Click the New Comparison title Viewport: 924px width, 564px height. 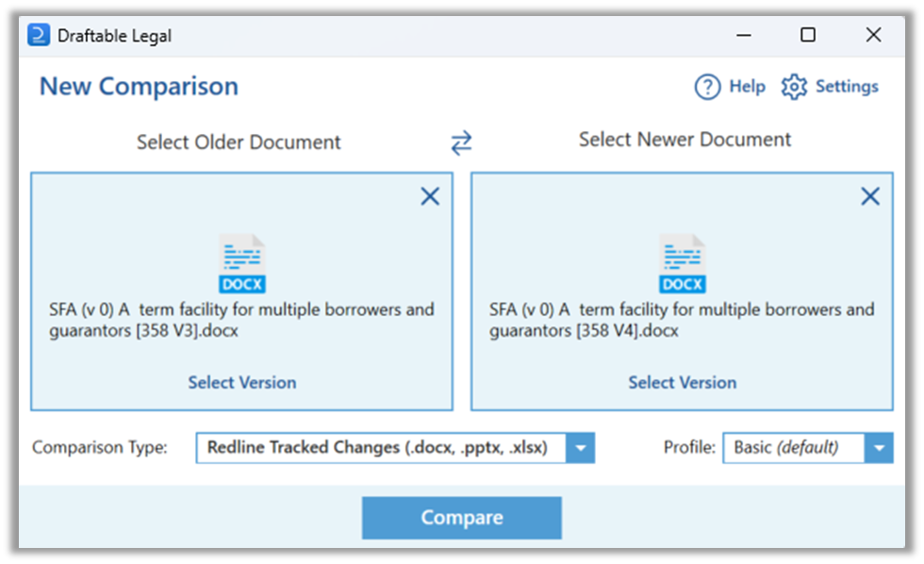pos(140,87)
